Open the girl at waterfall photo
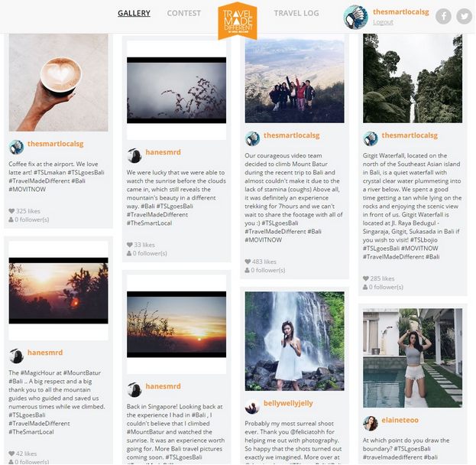Viewport: 476px width, 465px height. 295,341
